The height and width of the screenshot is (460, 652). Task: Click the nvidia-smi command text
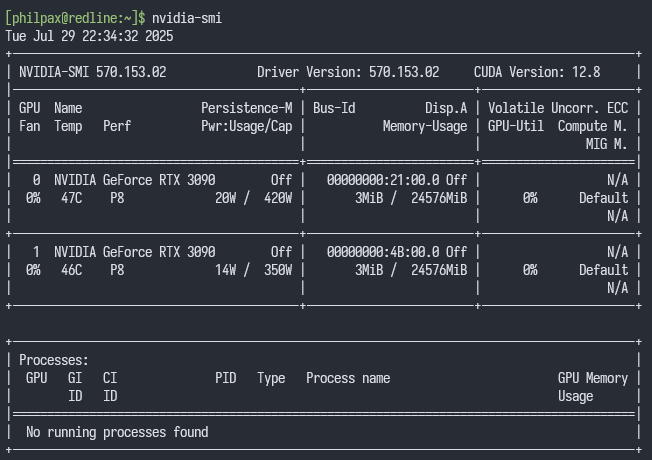187,18
